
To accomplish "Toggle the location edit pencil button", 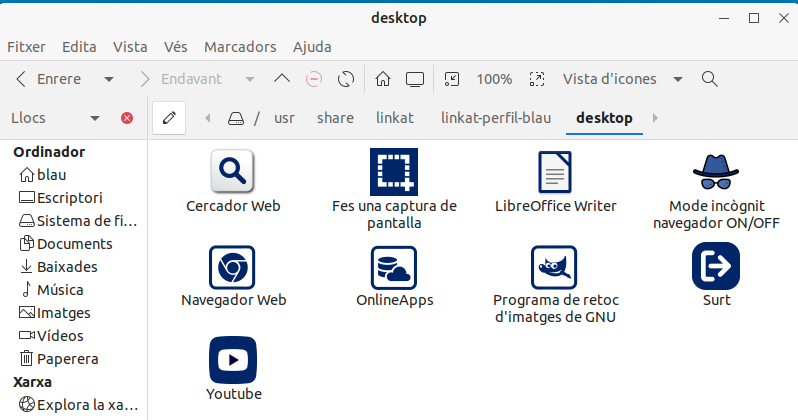I will coord(168,118).
